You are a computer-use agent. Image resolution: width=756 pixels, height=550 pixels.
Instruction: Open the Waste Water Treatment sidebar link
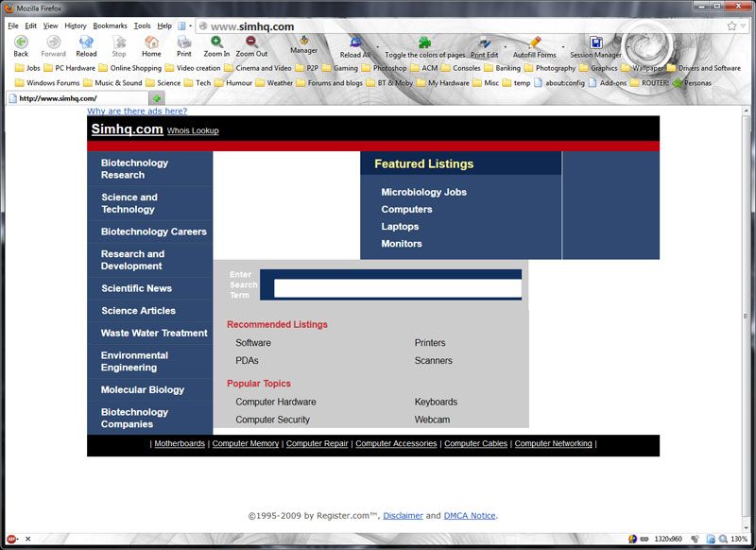[x=154, y=333]
